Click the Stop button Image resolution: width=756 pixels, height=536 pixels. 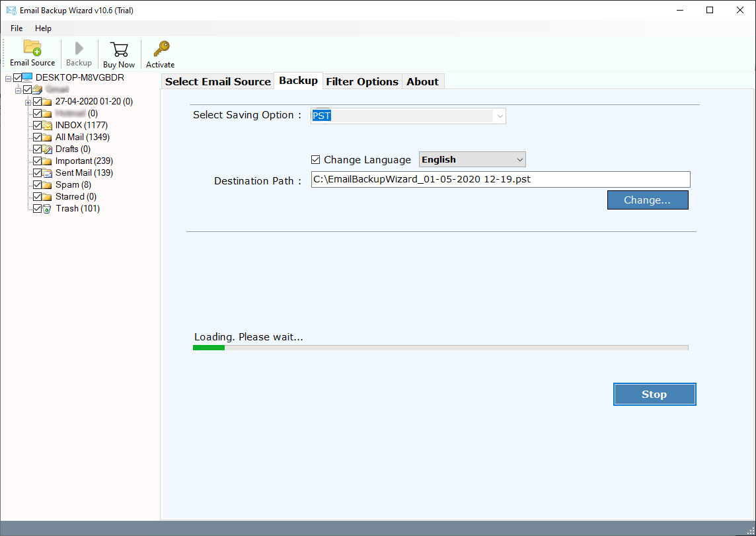coord(654,395)
